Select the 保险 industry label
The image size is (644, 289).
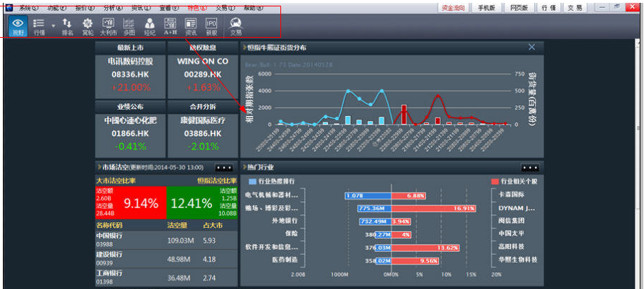(291, 233)
